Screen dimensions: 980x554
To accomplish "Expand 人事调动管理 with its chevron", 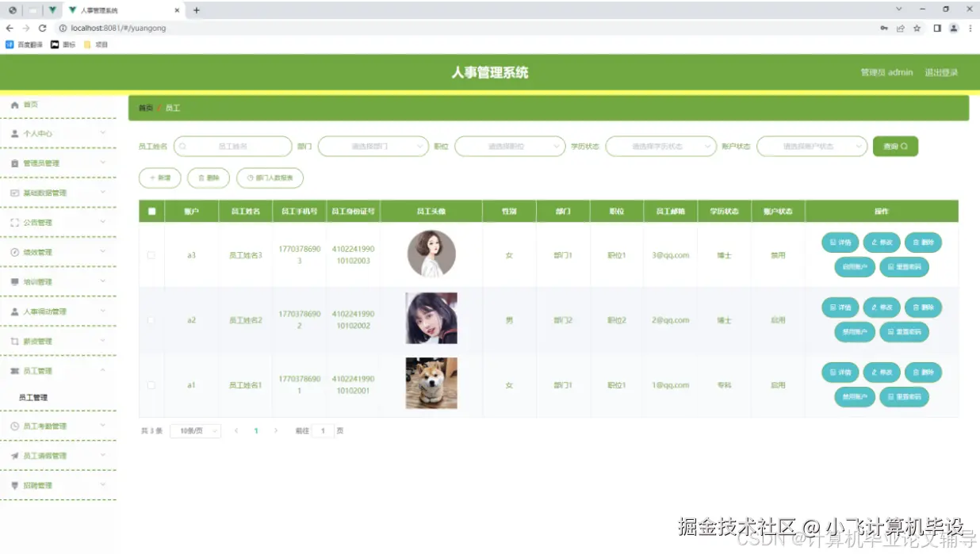I will [x=103, y=311].
